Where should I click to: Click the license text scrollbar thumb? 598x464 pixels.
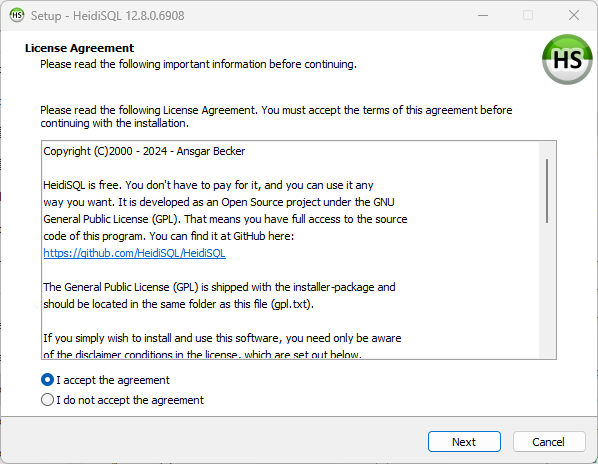pyautogui.click(x=547, y=191)
